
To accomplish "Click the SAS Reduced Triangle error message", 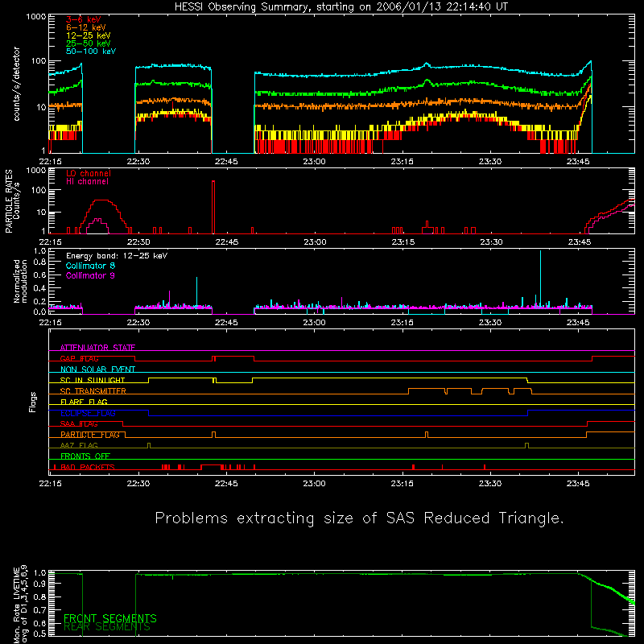I will (359, 518).
